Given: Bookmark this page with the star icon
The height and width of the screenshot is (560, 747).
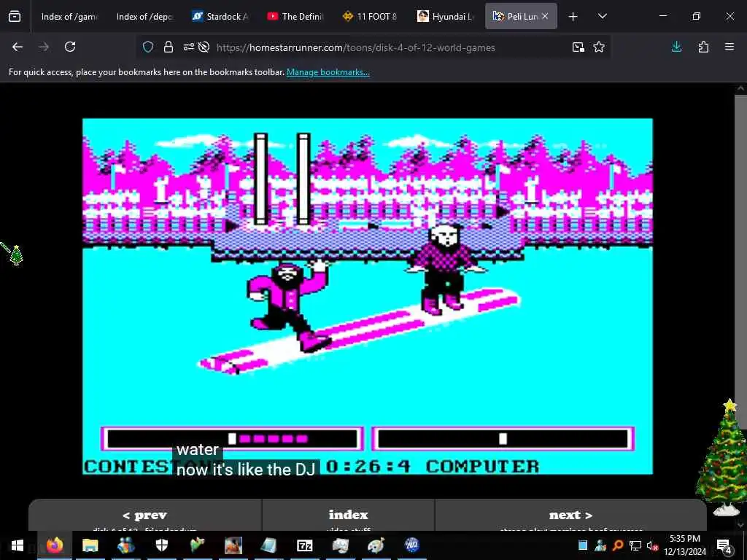Looking at the screenshot, I should [x=599, y=47].
